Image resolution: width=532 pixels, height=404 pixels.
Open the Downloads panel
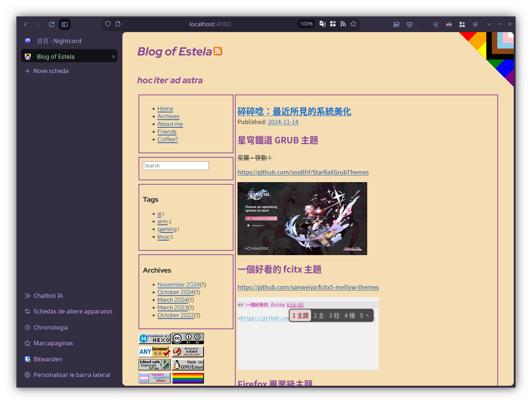(x=422, y=24)
